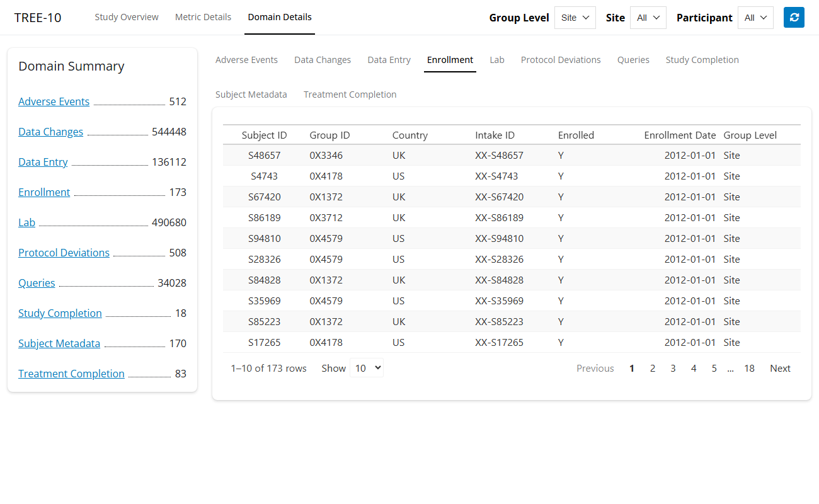
Task: Click the Enrollment Date column header
Action: point(680,135)
